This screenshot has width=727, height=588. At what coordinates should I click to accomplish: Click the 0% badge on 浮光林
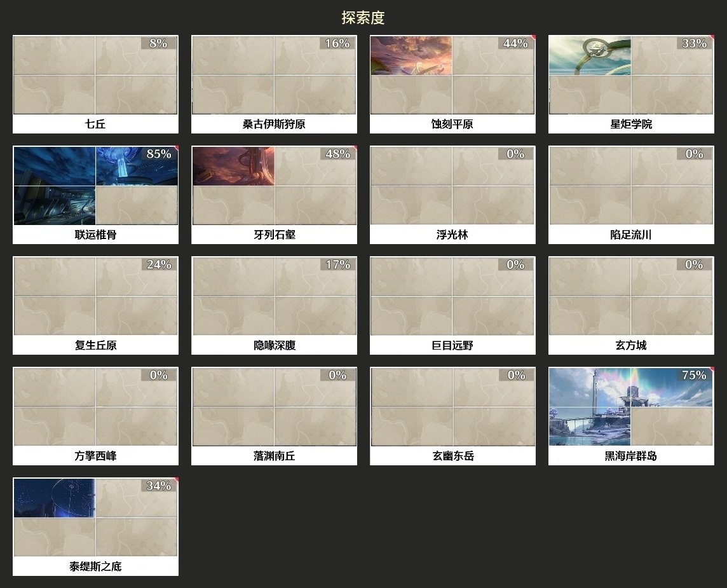point(515,153)
